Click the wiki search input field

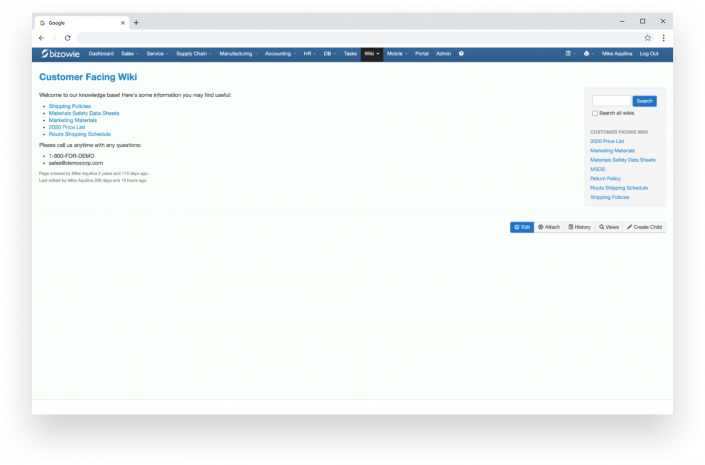point(611,101)
